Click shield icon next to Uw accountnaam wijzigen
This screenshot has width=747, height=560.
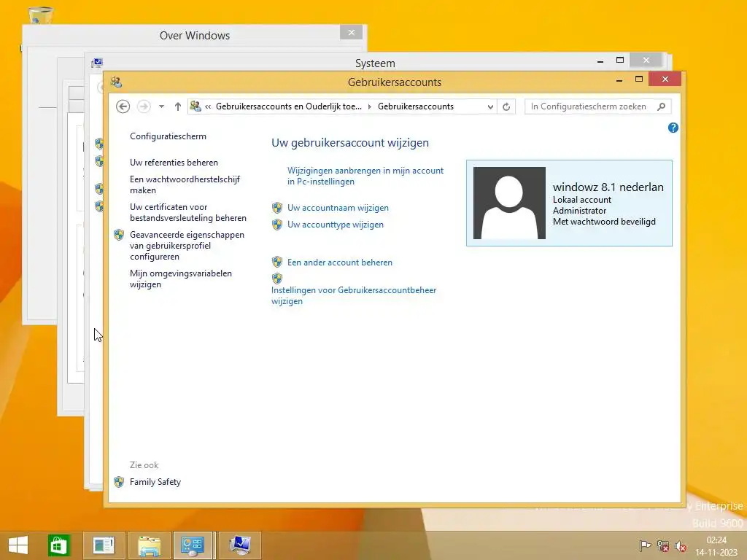(x=277, y=208)
